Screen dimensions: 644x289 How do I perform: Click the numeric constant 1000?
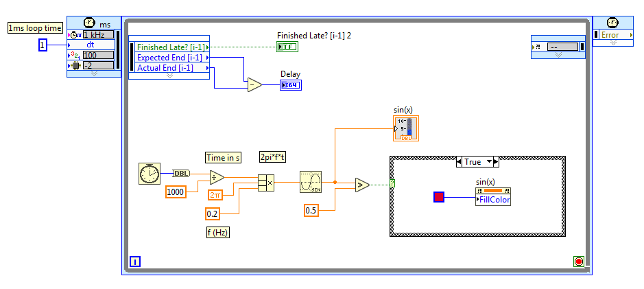176,192
